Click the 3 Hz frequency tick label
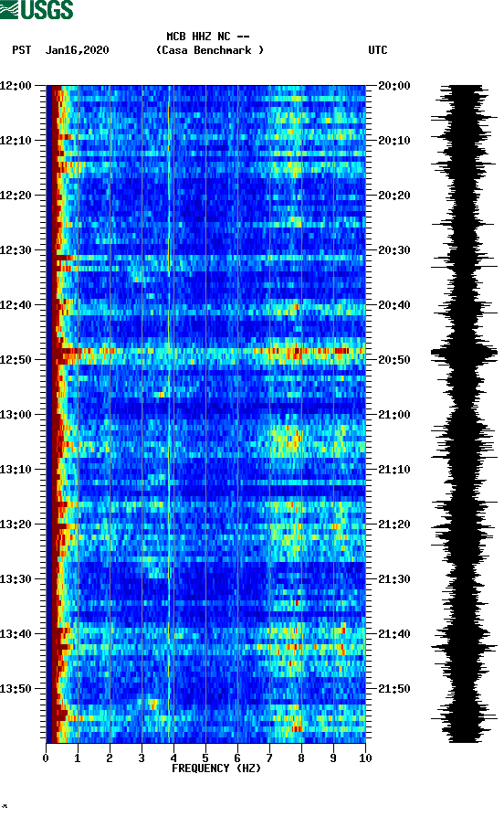This screenshot has width=504, height=816. (x=142, y=758)
